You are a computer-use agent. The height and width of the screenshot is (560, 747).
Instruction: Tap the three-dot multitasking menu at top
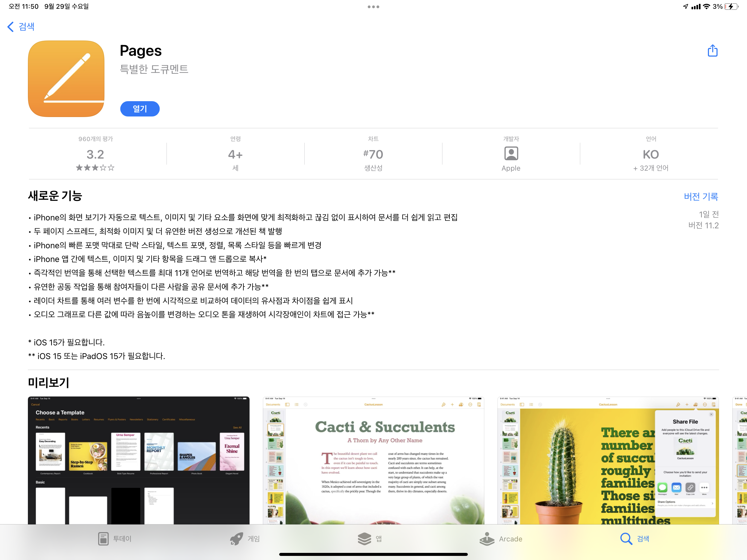[373, 7]
